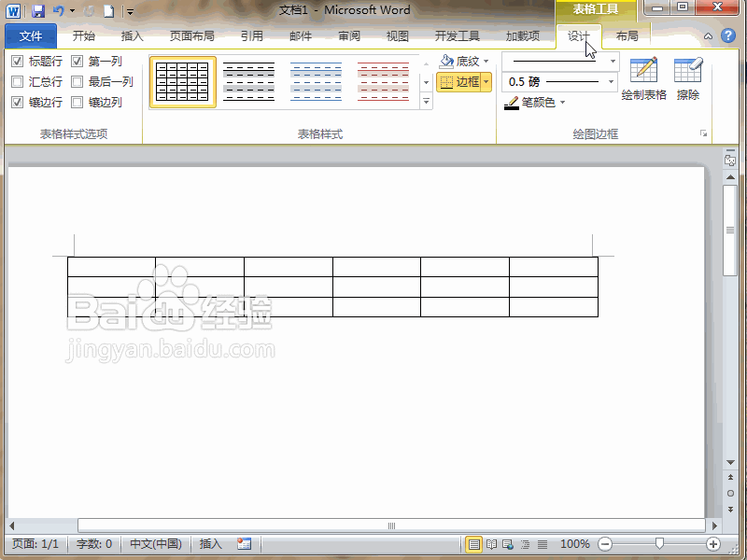The image size is (747, 560).
Task: Open the 绘图边框 dialog launcher
Action: click(x=704, y=133)
